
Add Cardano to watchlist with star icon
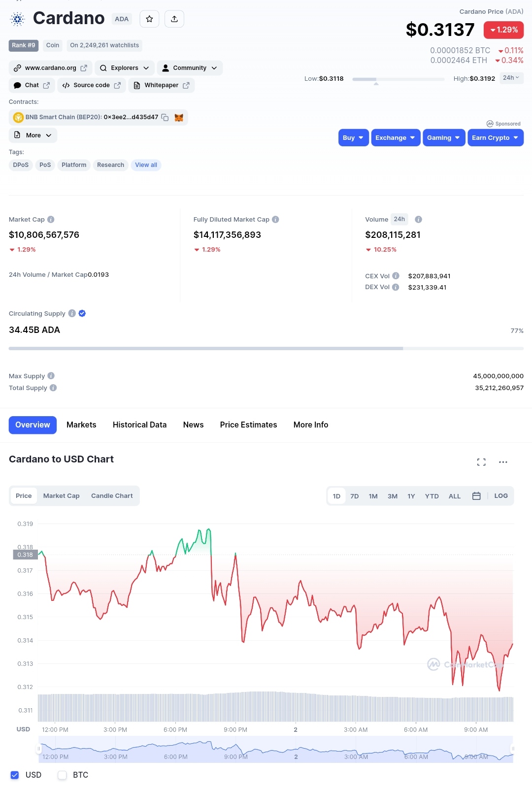coord(149,19)
